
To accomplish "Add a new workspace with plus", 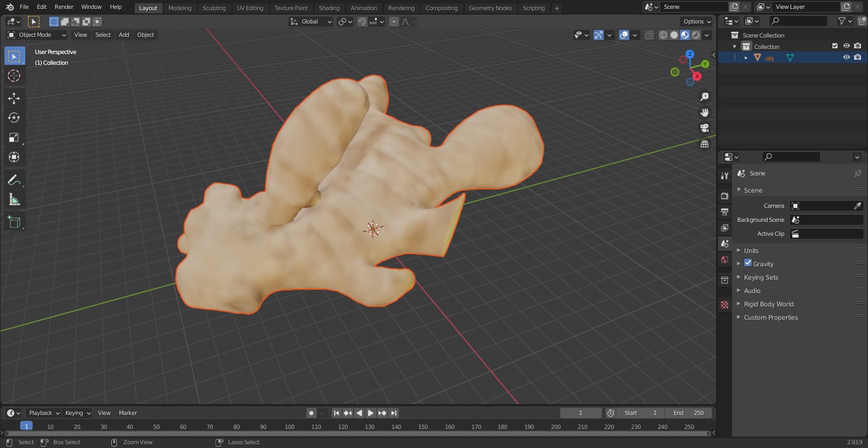I will click(557, 8).
